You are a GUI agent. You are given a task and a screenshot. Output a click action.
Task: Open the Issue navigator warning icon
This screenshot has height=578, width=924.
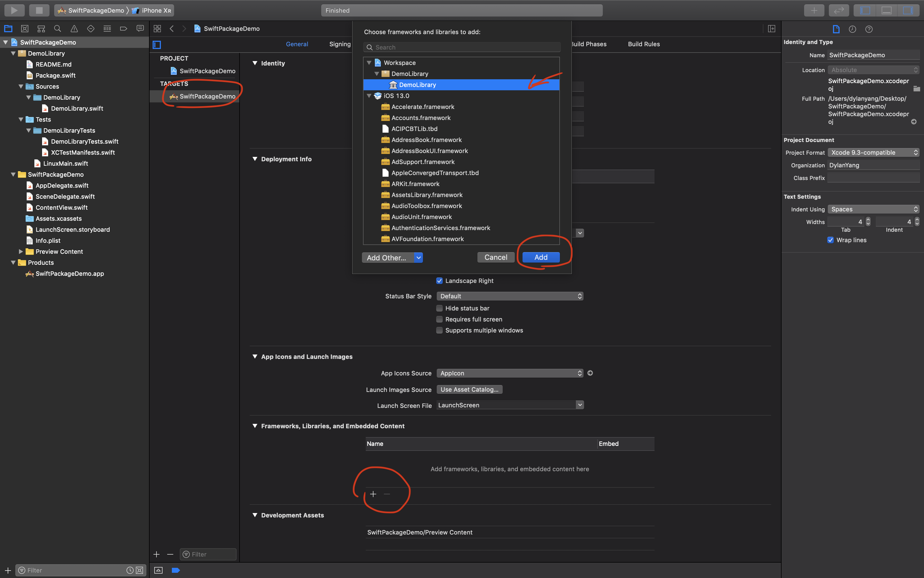point(74,29)
